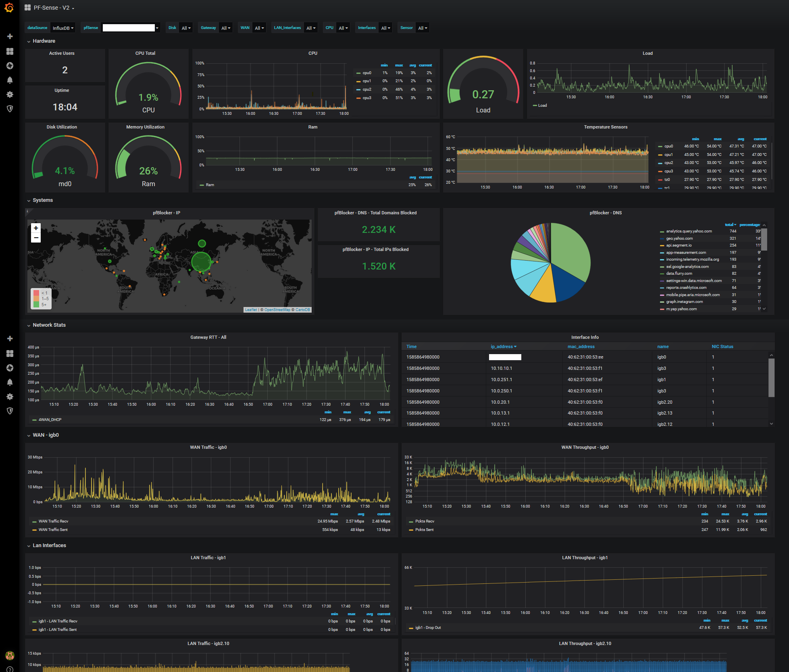Zoom in on the pfBlocker IP map
The image size is (789, 672).
pos(36,228)
